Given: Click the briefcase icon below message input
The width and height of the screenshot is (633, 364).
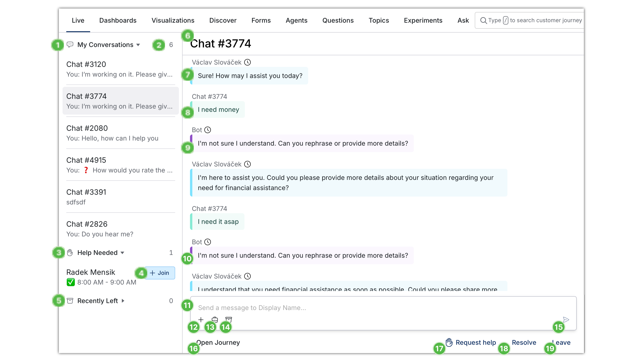Looking at the screenshot, I should click(x=215, y=320).
